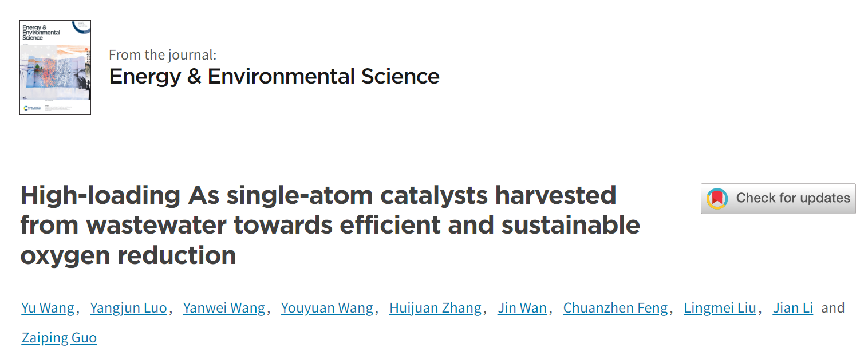Open Huijuan Zhang's author link
868x355 pixels.
435,308
